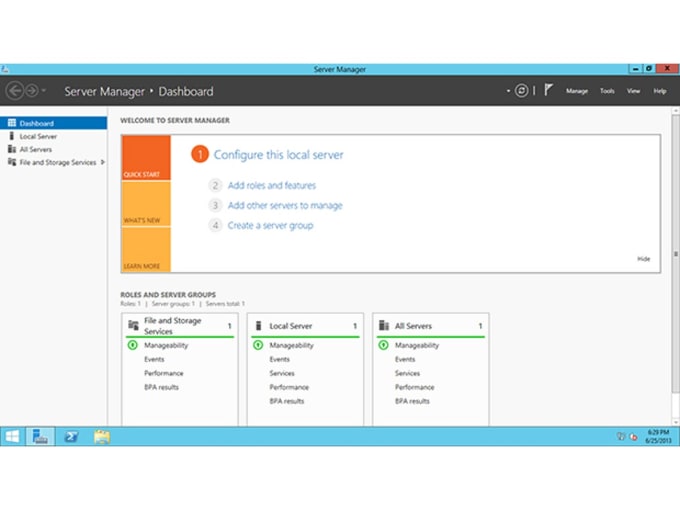This screenshot has height=510, width=680.
Task: Click the Local Server icon in sidebar
Action: (12, 136)
